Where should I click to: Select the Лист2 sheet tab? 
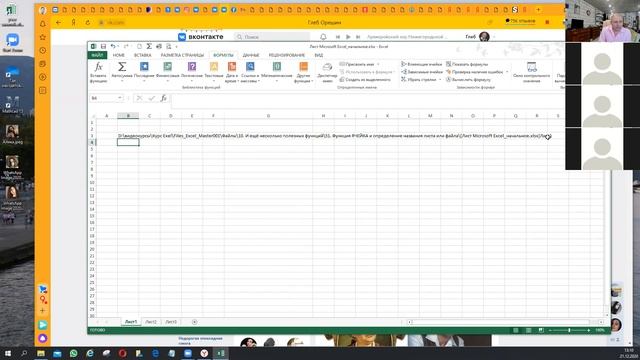coord(151,322)
